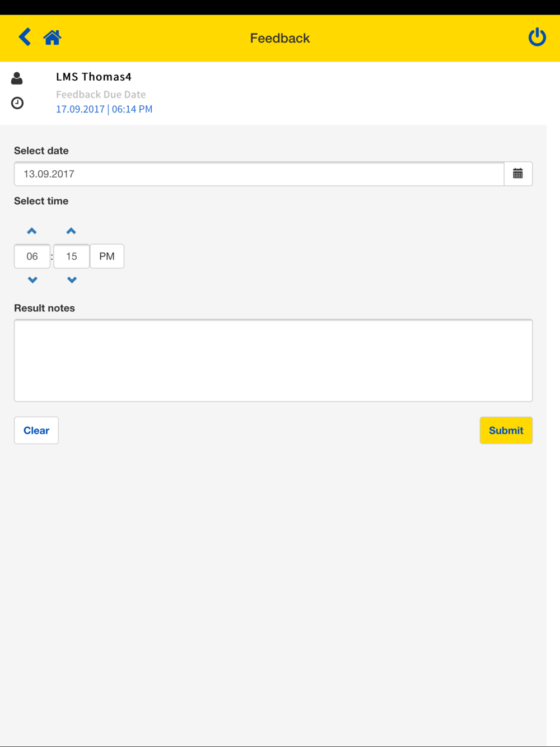Click the minutes field showing 15
This screenshot has width=560, height=747.
click(72, 256)
